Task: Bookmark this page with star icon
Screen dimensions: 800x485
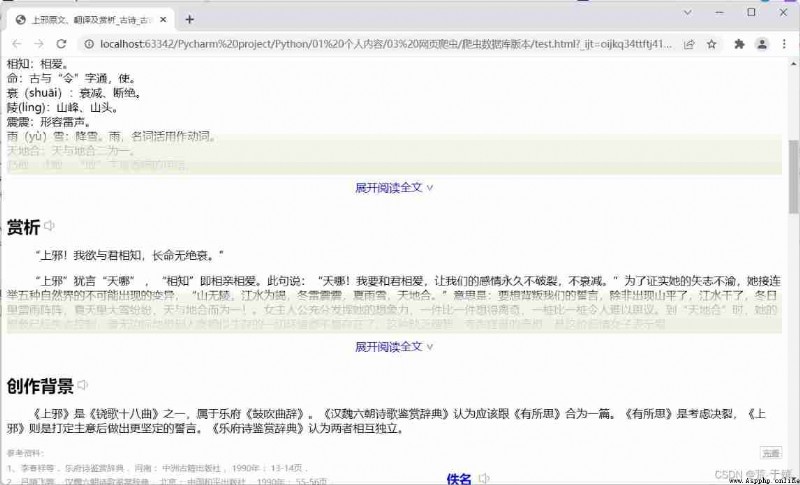Action: 712,44
